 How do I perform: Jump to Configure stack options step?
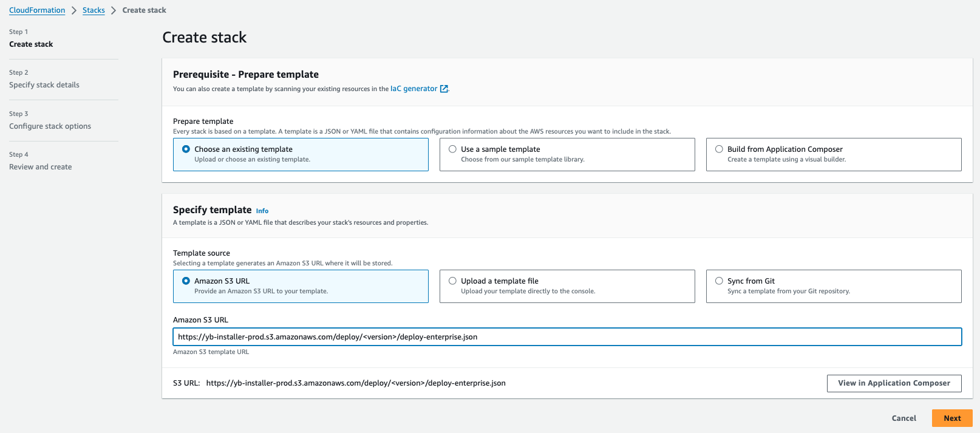point(50,126)
